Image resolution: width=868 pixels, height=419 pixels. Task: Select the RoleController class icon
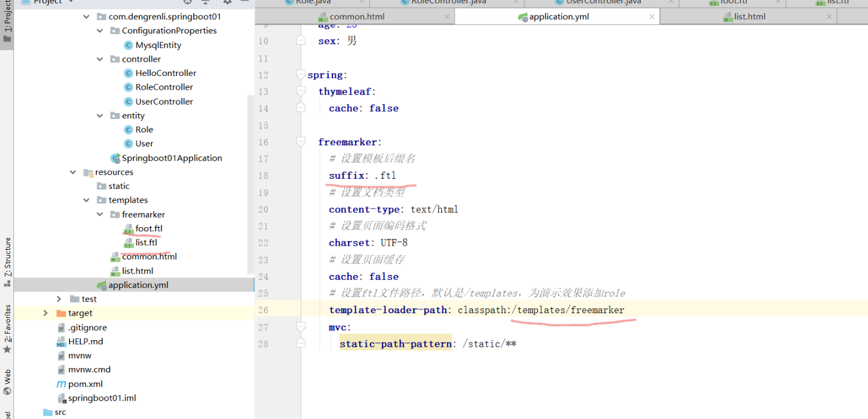(128, 87)
